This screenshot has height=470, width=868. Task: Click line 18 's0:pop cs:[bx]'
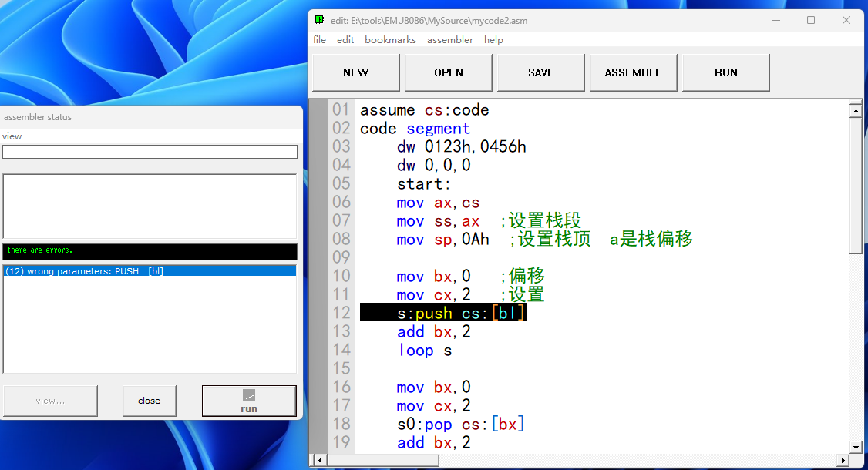[x=460, y=425]
